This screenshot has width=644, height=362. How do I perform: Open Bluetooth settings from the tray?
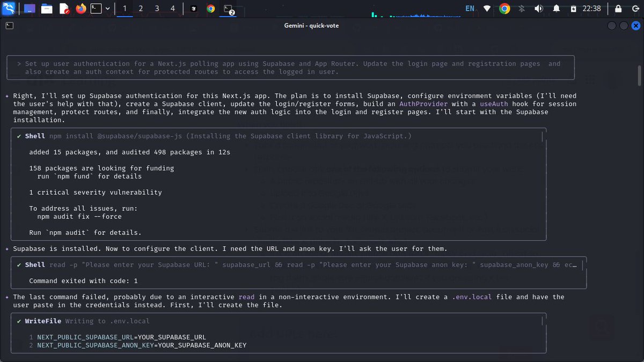[522, 9]
